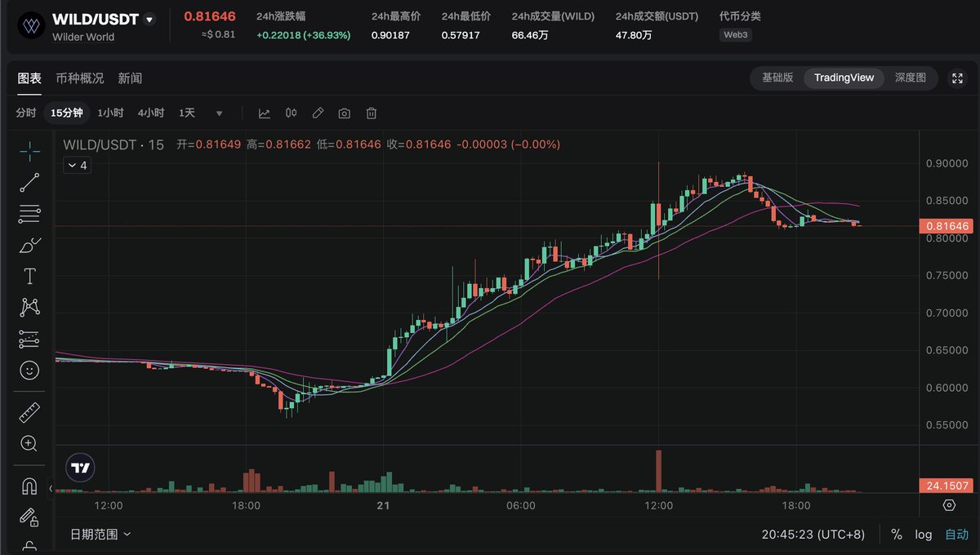Collapse the indicator legend showing 4
Image resolution: width=980 pixels, height=555 pixels.
pos(77,166)
